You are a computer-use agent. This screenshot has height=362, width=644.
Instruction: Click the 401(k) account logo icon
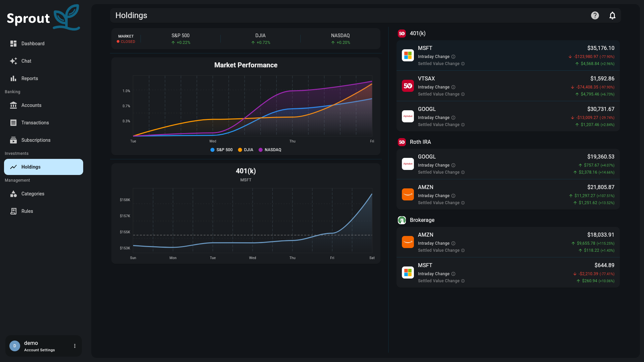point(402,34)
